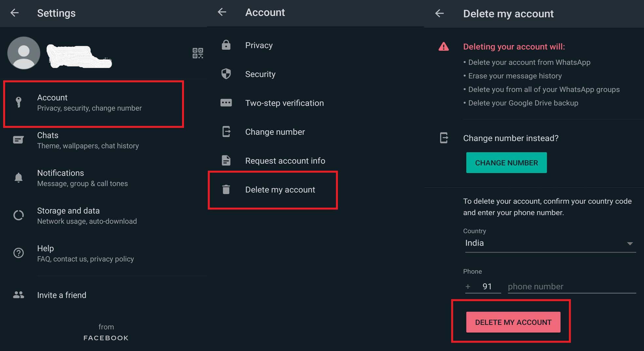Click the Storage and data circle icon
This screenshot has width=644, height=351.
(x=18, y=215)
